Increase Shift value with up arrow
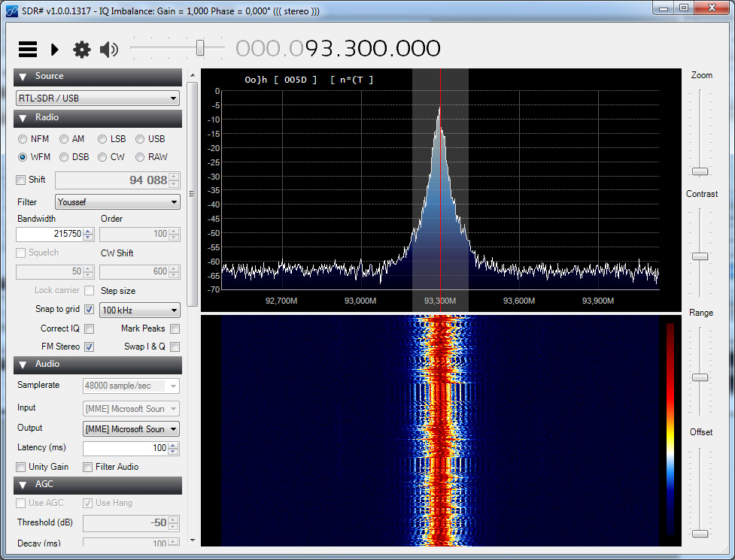Image resolution: width=735 pixels, height=560 pixels. (x=174, y=177)
